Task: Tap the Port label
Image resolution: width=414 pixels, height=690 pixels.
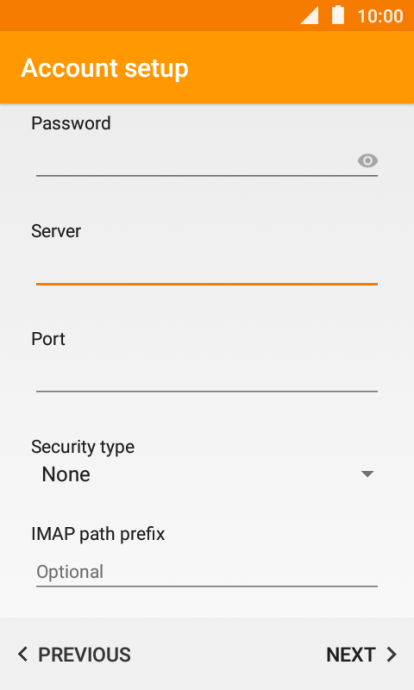Action: pos(48,339)
